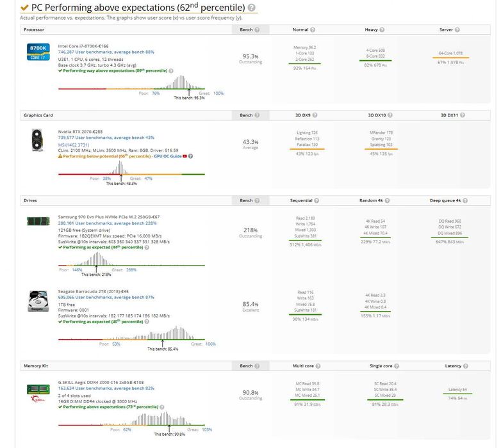Open 288,101 User benchmarks link for Samsung
This screenshot has width=501, height=448.
click(x=108, y=223)
